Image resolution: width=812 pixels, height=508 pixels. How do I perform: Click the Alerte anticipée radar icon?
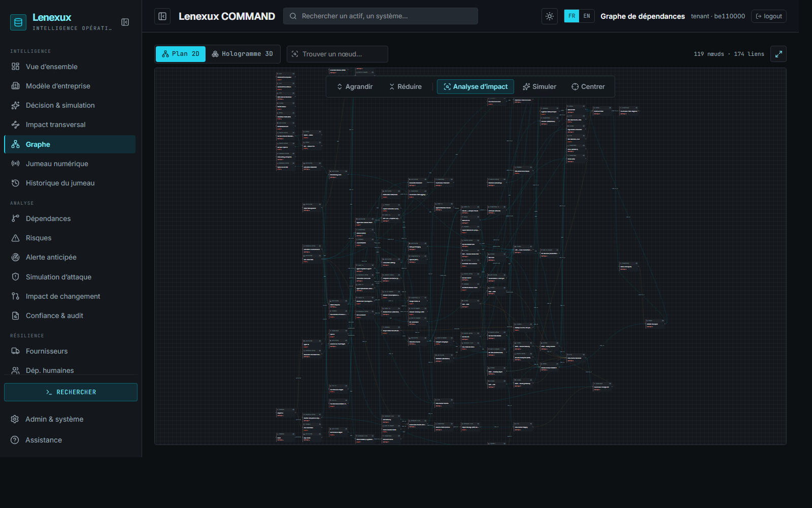coord(16,257)
